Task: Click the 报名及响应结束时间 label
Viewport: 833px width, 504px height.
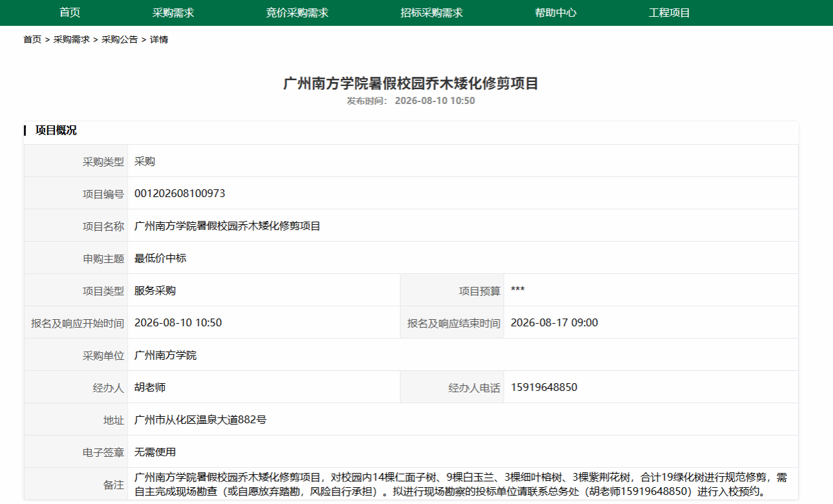Action: [454, 323]
